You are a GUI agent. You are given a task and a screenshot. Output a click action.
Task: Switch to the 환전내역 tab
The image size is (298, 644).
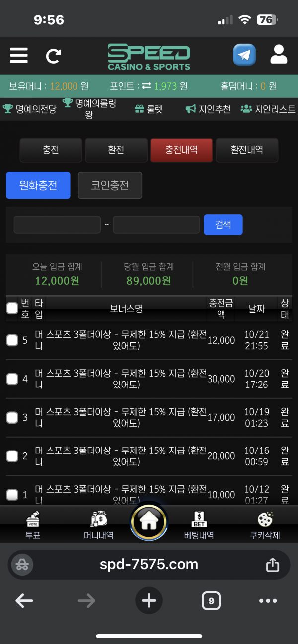coord(247,150)
